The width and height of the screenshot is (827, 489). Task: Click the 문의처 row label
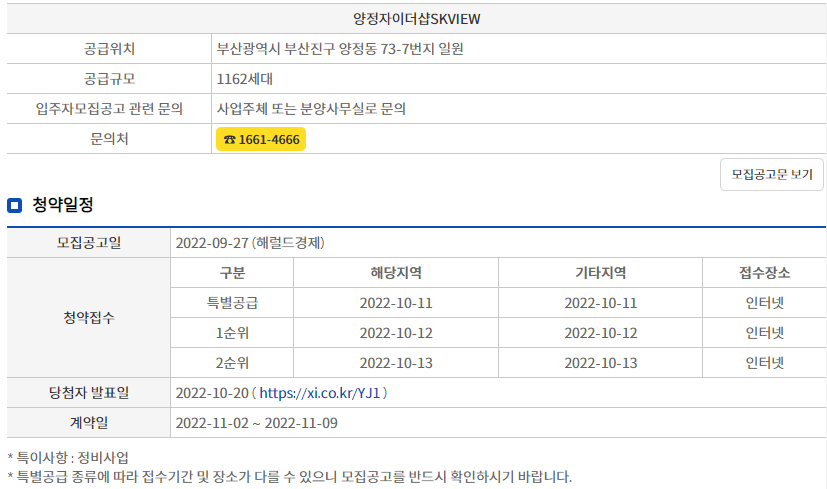(x=109, y=139)
